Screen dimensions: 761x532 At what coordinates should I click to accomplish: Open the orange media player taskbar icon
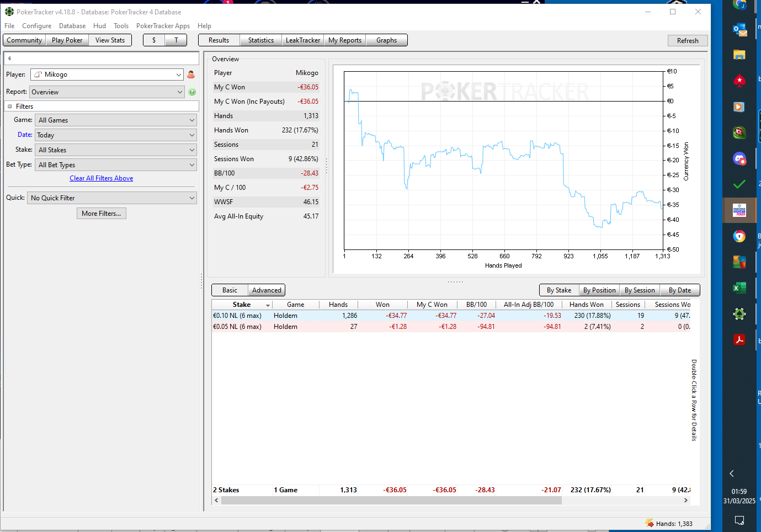[x=739, y=107]
